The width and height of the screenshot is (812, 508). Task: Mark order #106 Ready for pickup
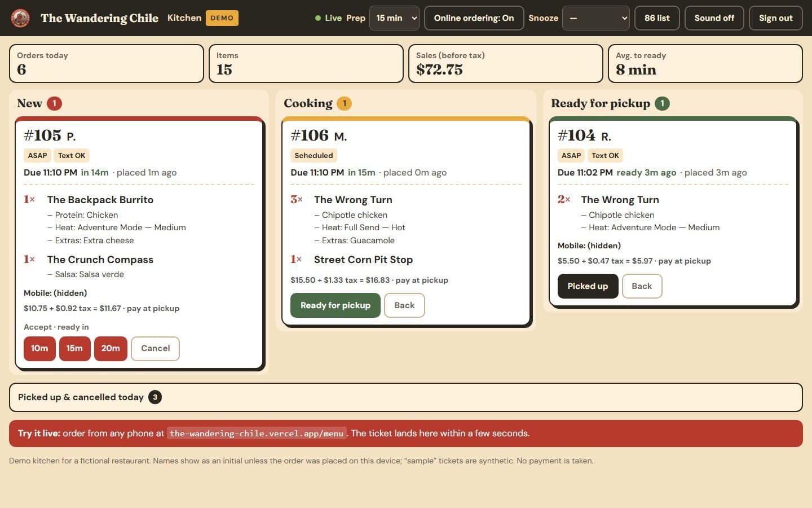click(x=336, y=305)
